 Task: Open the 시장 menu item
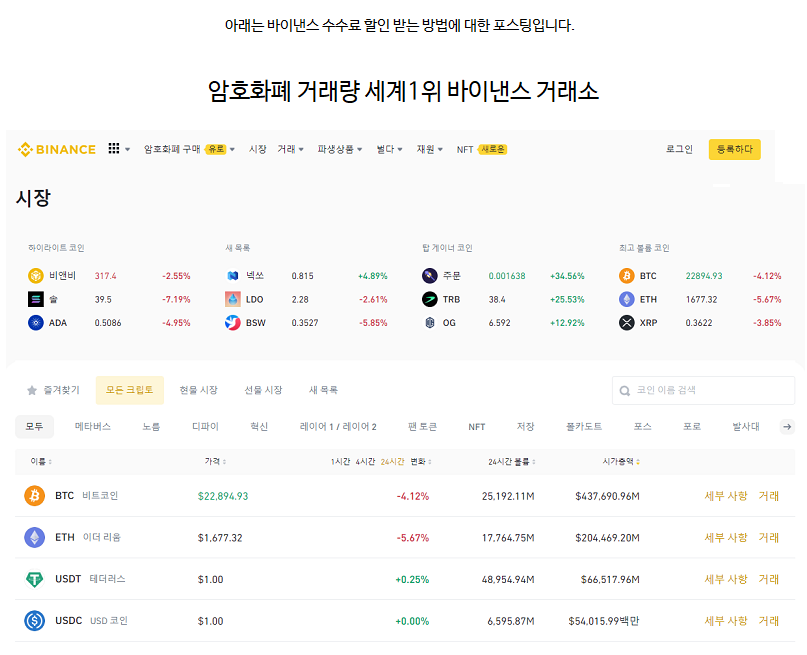pyautogui.click(x=257, y=149)
